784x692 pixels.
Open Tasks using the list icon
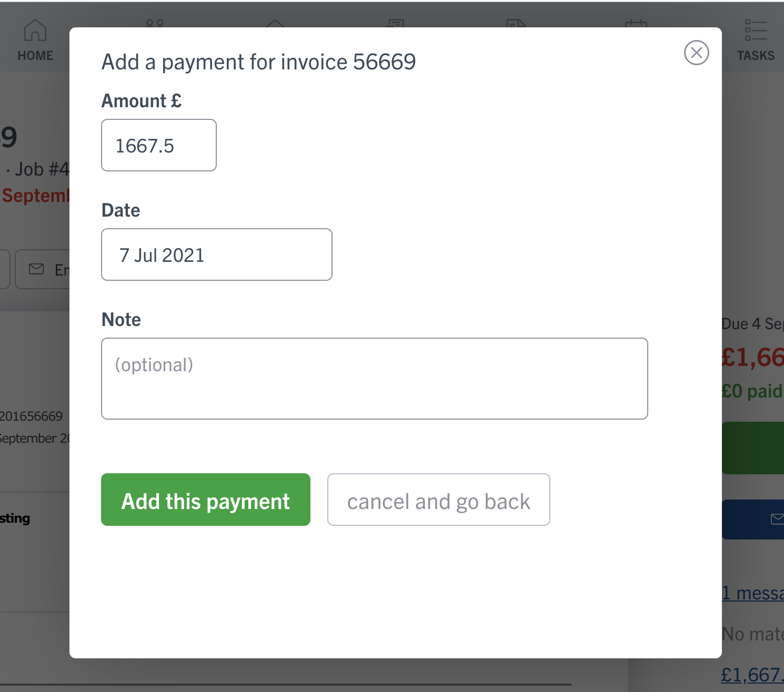point(756,30)
